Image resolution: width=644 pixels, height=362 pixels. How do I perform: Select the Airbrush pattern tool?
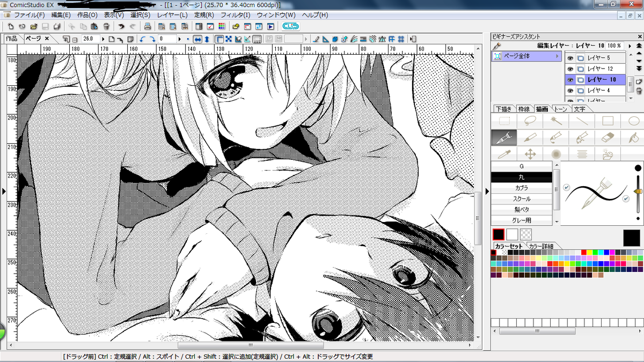tap(581, 138)
